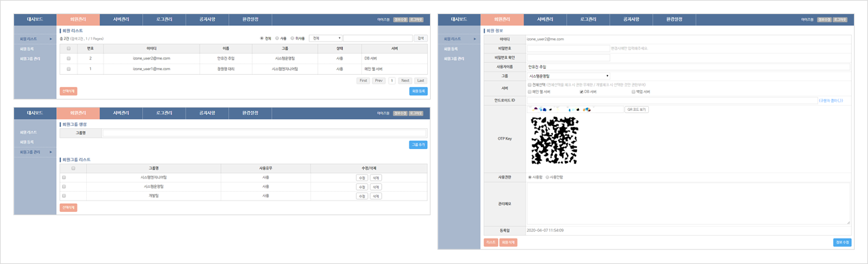Uncheck DB 서버 checkbox in member info
Screen dimensions: 868x264
tap(582, 92)
